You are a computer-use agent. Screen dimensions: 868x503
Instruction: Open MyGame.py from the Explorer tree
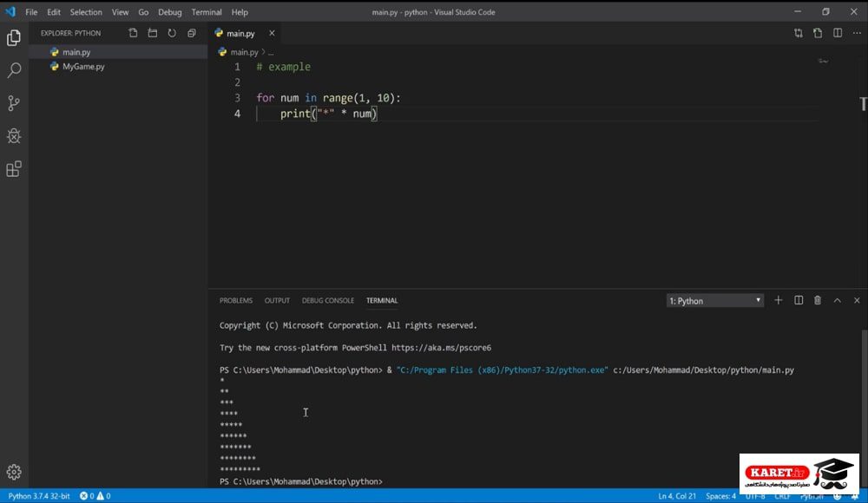pos(118,67)
